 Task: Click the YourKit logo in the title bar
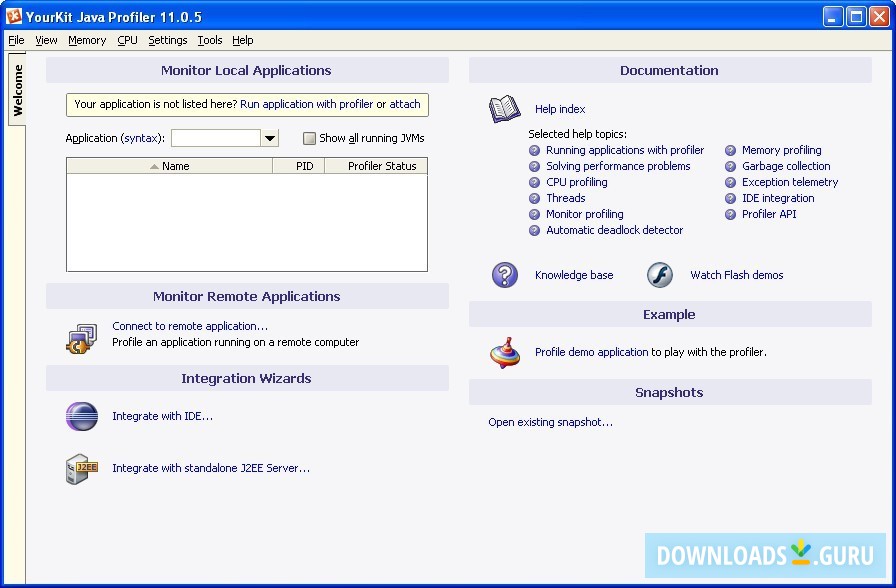coord(14,17)
